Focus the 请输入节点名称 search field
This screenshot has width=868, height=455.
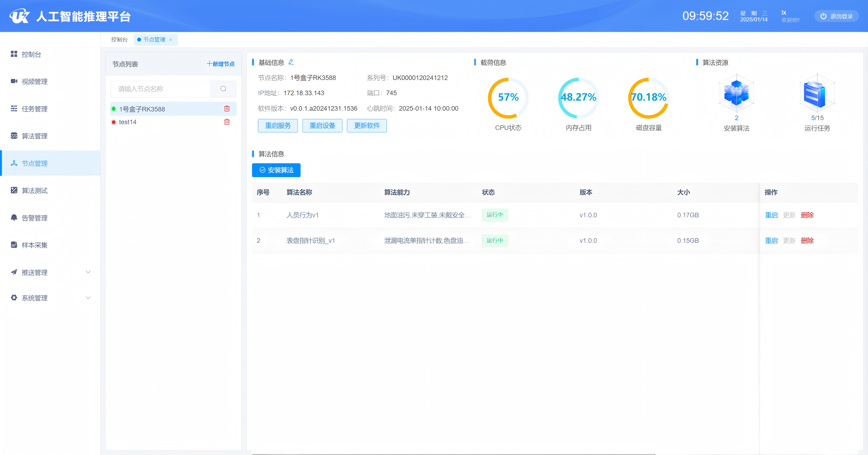pos(161,89)
